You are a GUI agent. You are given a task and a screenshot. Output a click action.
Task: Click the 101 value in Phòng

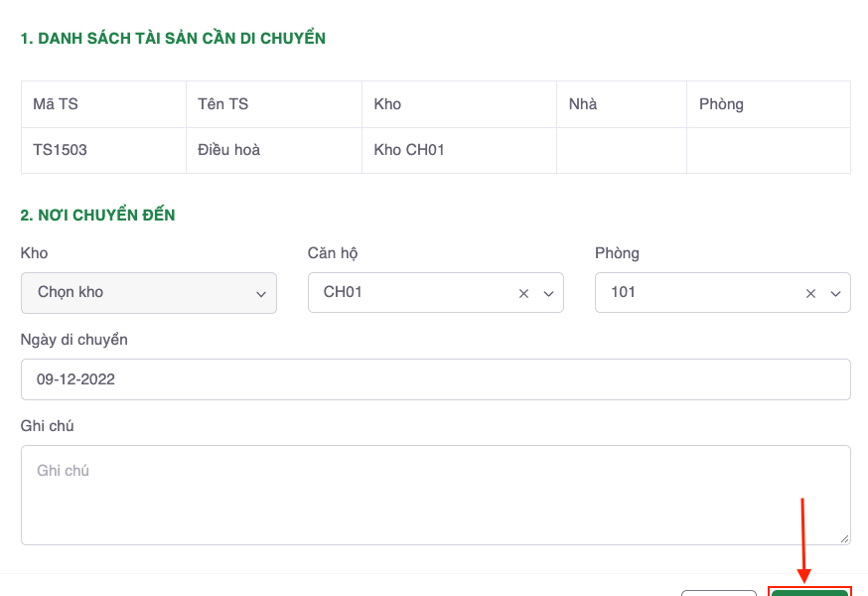click(x=624, y=293)
